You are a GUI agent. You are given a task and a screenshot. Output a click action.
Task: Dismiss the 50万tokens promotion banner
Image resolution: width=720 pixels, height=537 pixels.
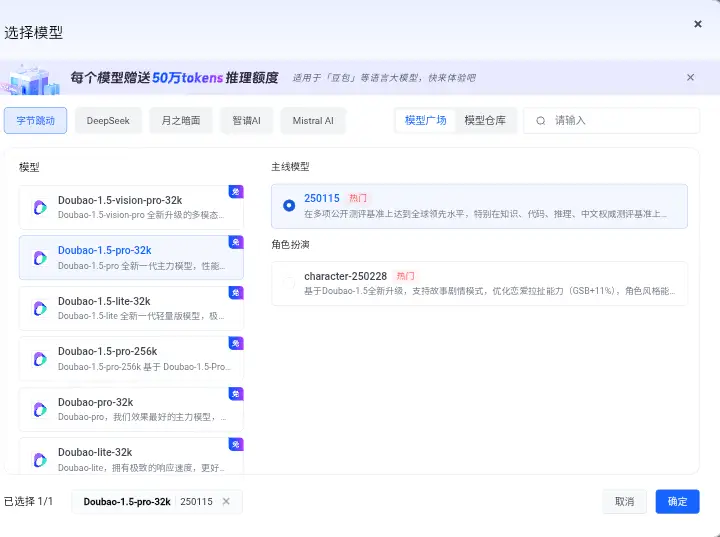click(x=690, y=77)
